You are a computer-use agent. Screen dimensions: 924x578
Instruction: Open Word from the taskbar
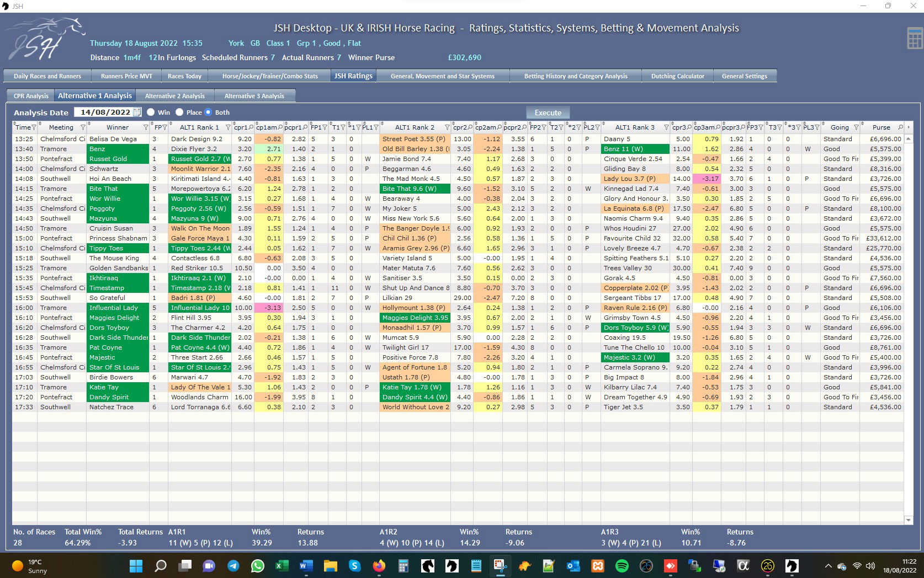click(x=306, y=566)
